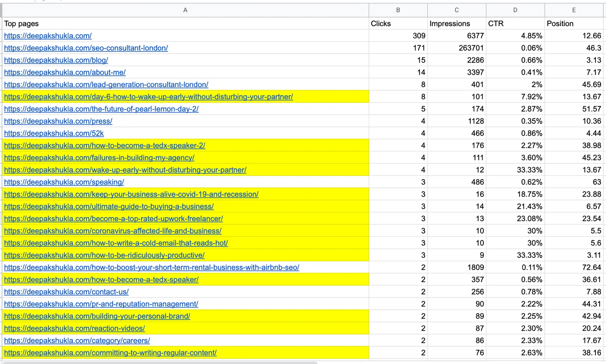Open the /press/ page link
Screen dimensions: 606x364
coord(58,121)
